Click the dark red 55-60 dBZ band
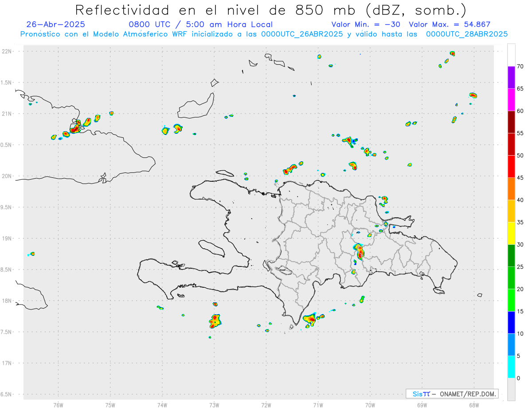Screen dimensions: 532x411 [x=511, y=122]
